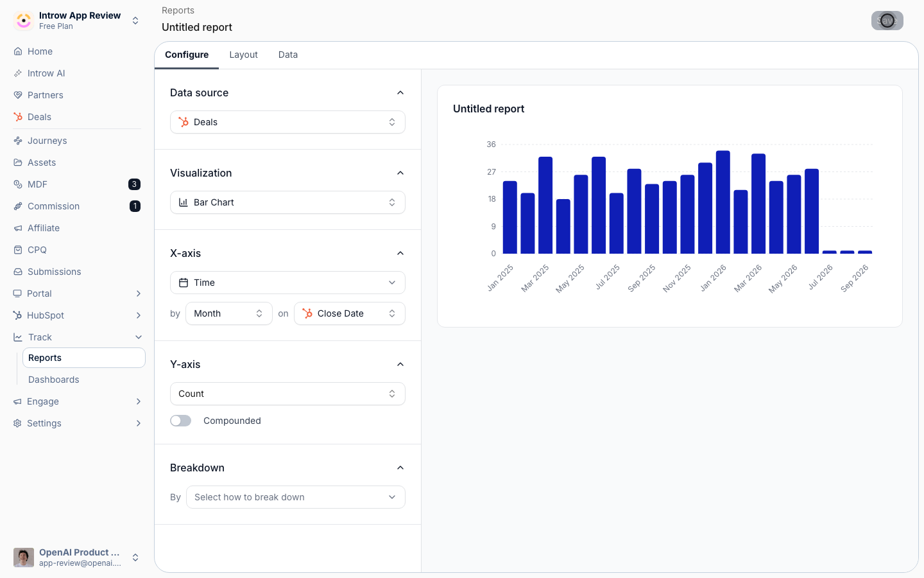Image resolution: width=924 pixels, height=578 pixels.
Task: Click the Untitled report title field
Action: [197, 27]
